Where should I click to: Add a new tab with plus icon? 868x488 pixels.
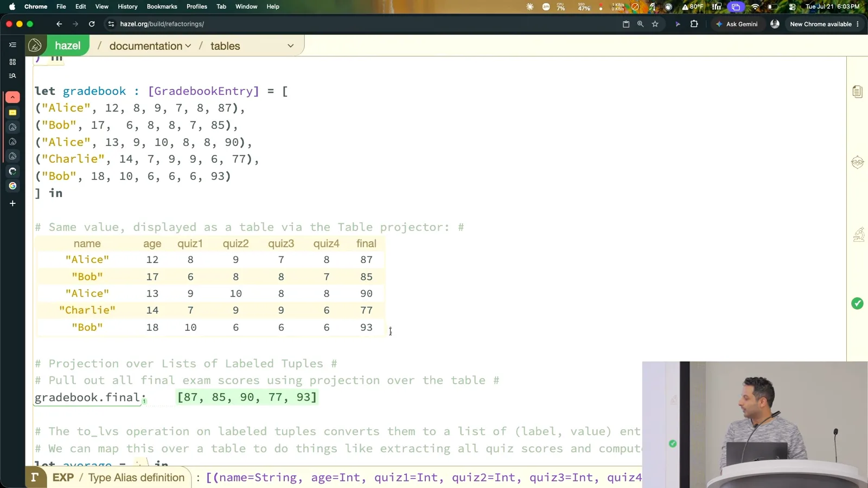tap(12, 203)
